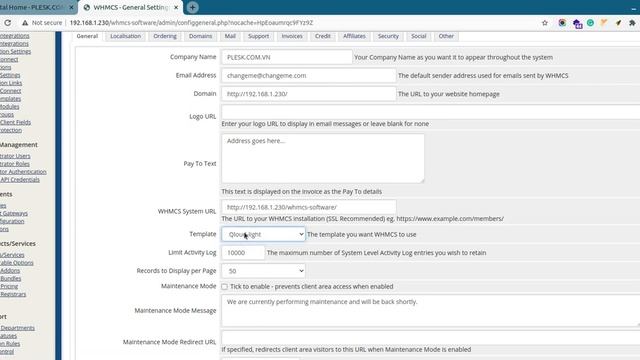Viewport: 640px width, 360px height.
Task: Click the Email Address input field
Action: click(309, 76)
